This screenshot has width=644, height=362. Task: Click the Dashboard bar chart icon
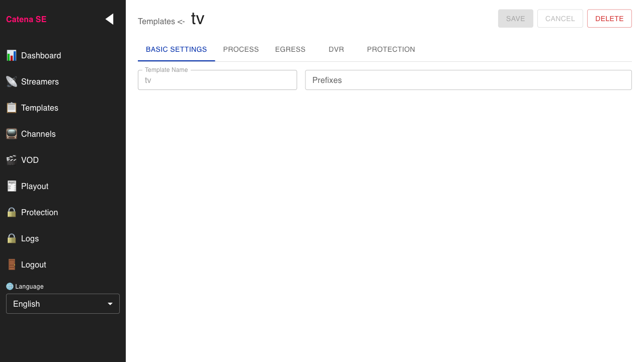point(12,55)
